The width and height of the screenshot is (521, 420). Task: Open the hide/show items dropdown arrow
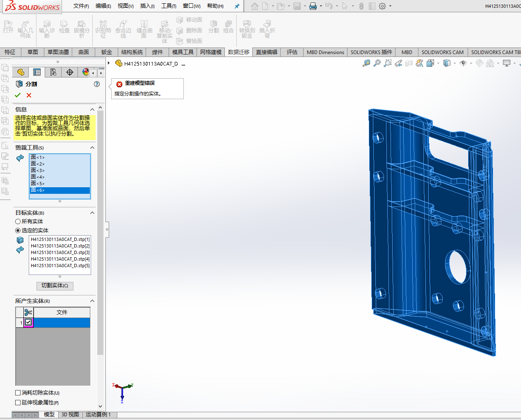click(471, 63)
